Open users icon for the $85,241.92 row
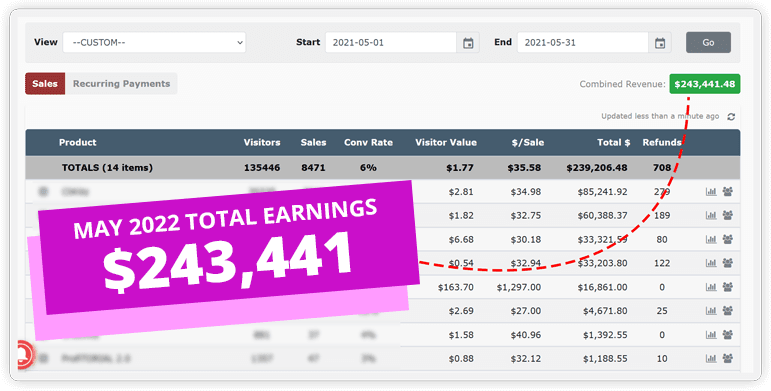Viewport: 771px width, 391px height. pos(728,192)
